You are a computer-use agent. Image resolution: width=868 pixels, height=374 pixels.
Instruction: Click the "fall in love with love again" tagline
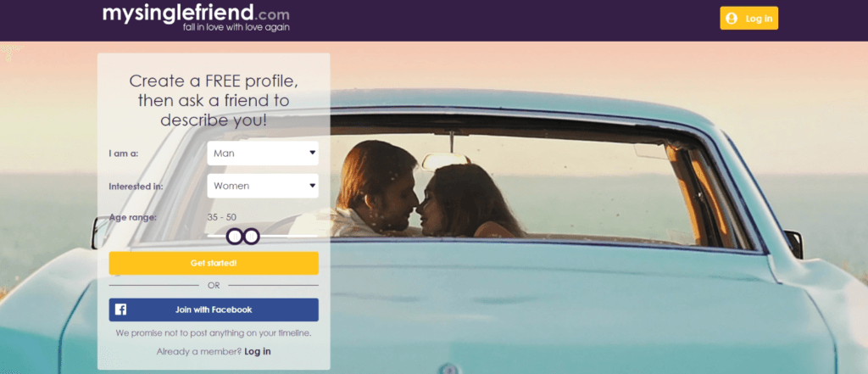236,26
